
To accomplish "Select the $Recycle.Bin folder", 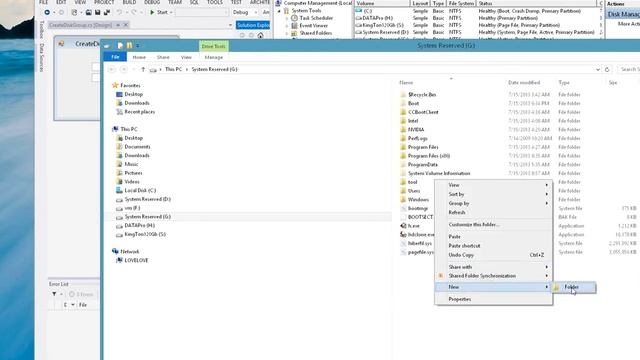I will [422, 94].
